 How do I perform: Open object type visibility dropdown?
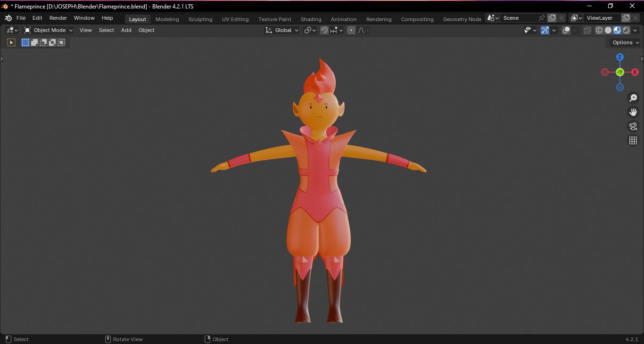point(530,30)
